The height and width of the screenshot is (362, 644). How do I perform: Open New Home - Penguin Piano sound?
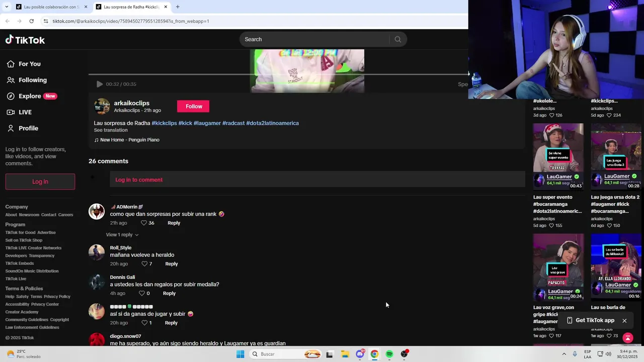[127, 140]
